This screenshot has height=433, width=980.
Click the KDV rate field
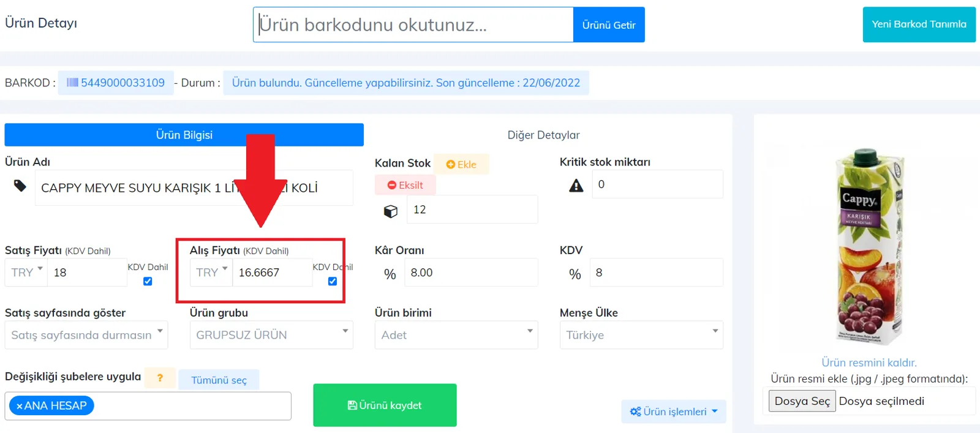tap(656, 273)
